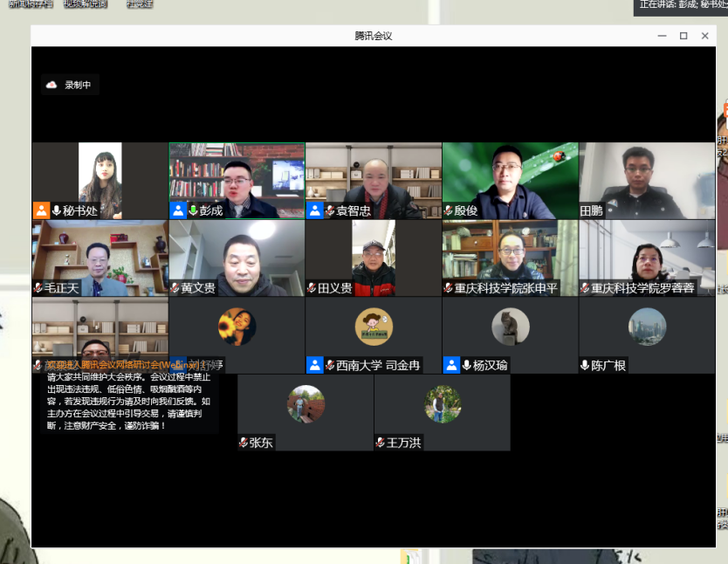The image size is (728, 564).
Task: Select 田鹏's video tile
Action: point(647,181)
